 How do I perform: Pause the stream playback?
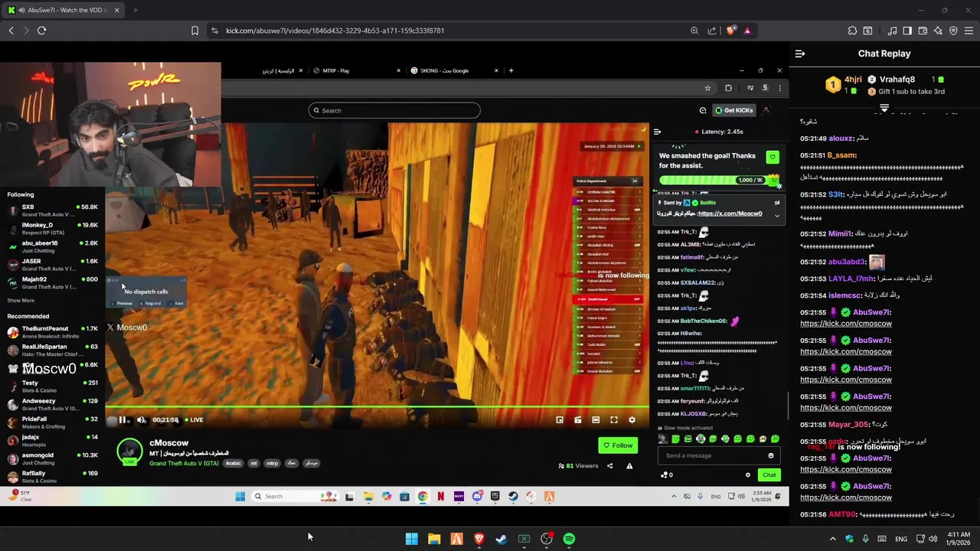point(122,419)
